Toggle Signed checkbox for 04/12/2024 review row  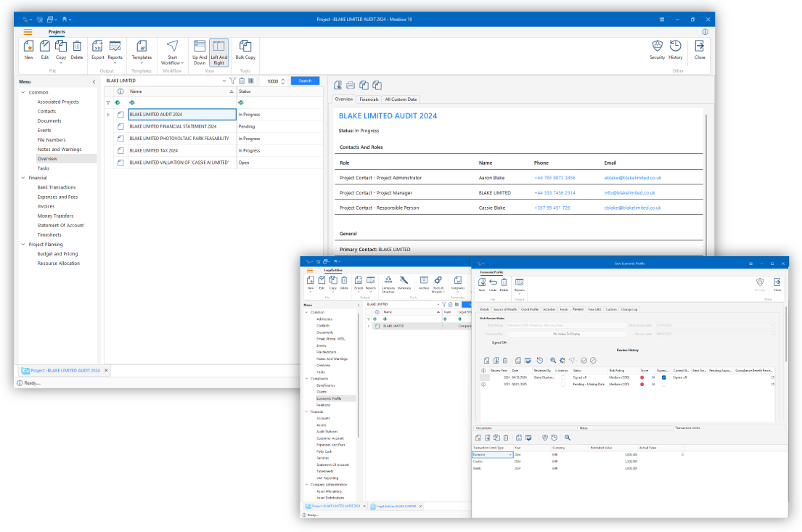[x=664, y=377]
